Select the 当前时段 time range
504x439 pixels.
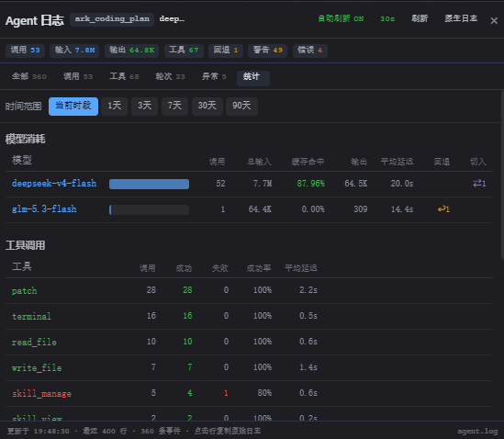point(73,107)
